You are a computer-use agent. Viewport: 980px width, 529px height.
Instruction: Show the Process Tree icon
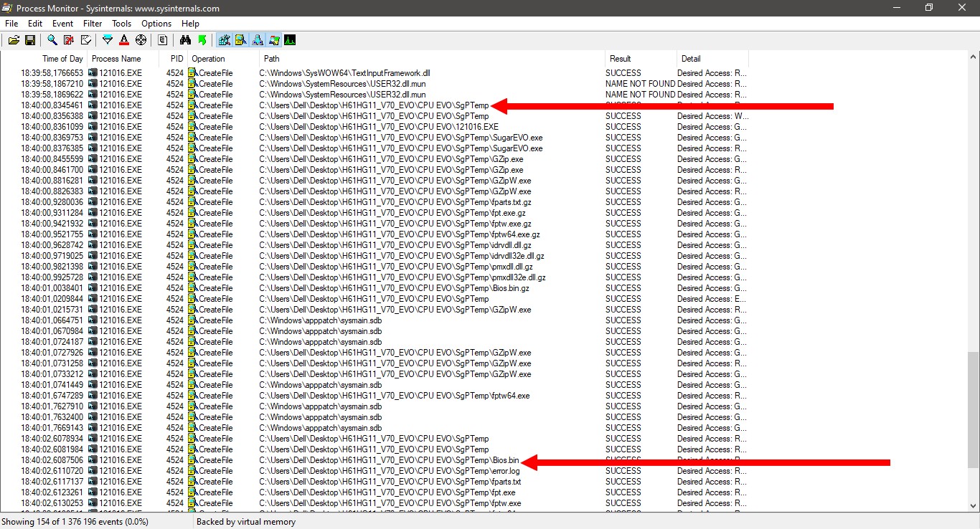pos(163,40)
